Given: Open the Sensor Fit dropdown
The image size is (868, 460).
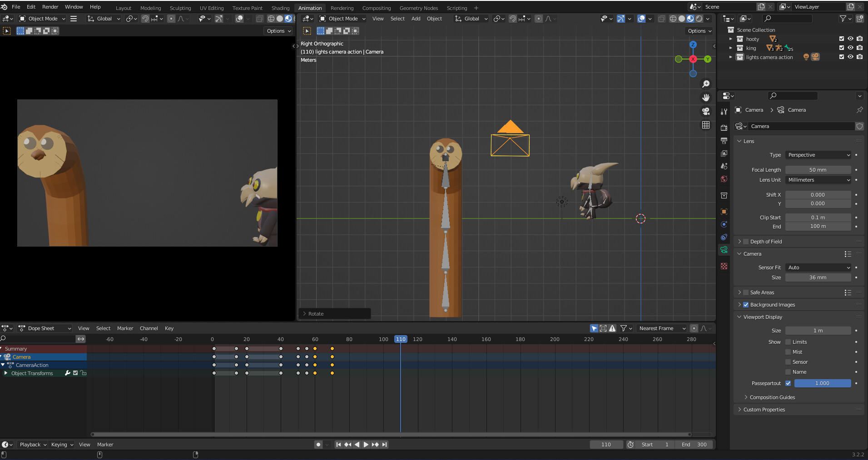Looking at the screenshot, I should (x=818, y=267).
